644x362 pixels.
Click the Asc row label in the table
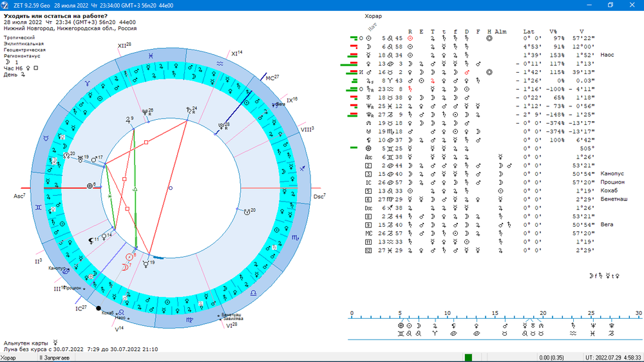click(368, 157)
